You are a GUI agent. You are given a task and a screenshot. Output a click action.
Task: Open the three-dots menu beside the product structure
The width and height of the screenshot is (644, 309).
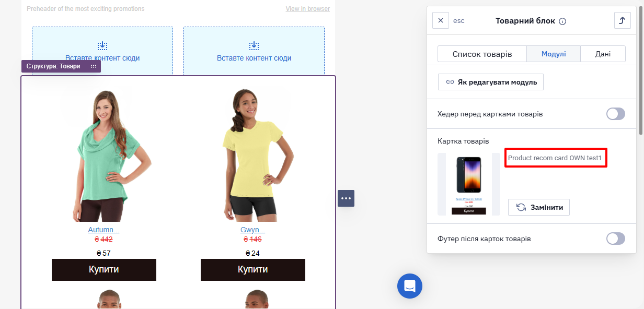[x=346, y=198]
